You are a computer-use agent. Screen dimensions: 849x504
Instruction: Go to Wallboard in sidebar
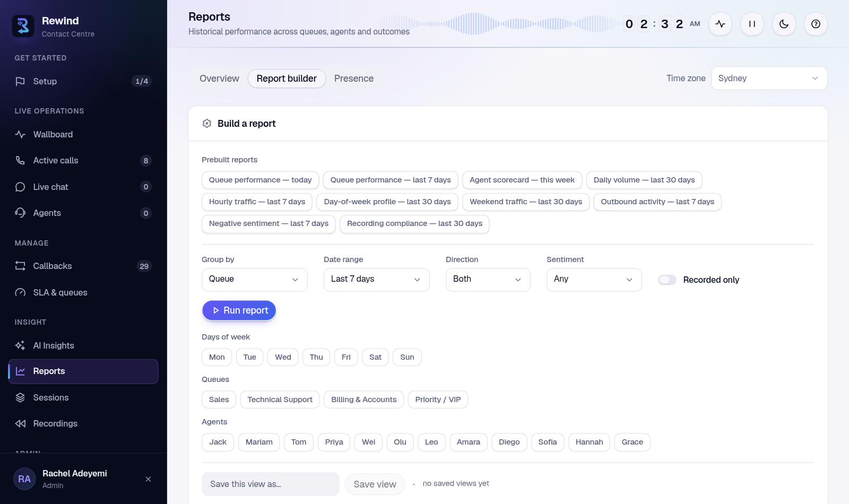83,134
